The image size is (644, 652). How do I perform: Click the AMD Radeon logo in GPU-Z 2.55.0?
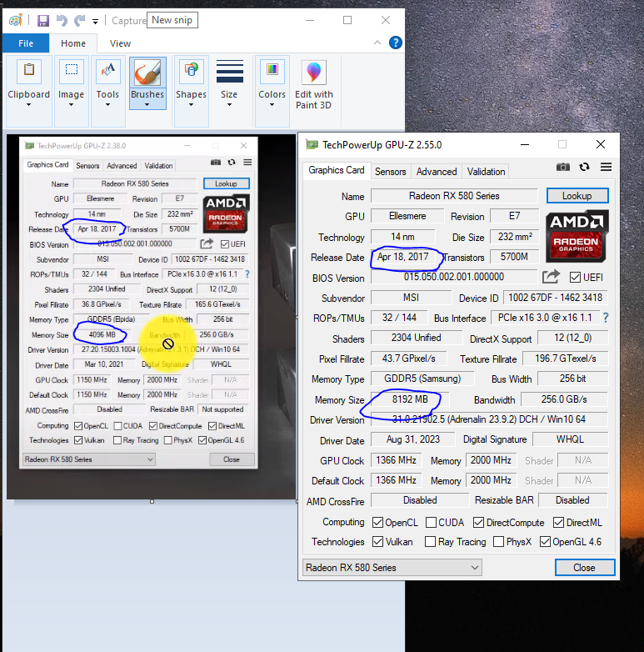click(x=577, y=236)
